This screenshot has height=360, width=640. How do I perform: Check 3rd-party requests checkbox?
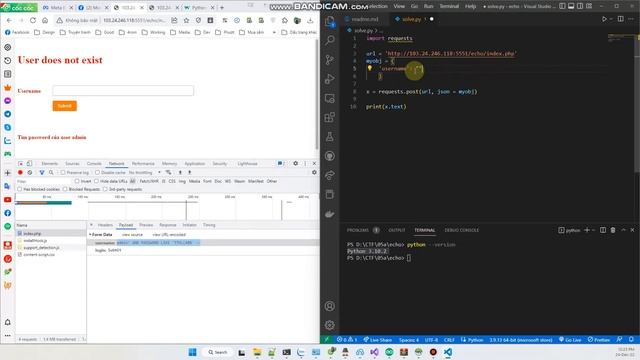coord(105,189)
